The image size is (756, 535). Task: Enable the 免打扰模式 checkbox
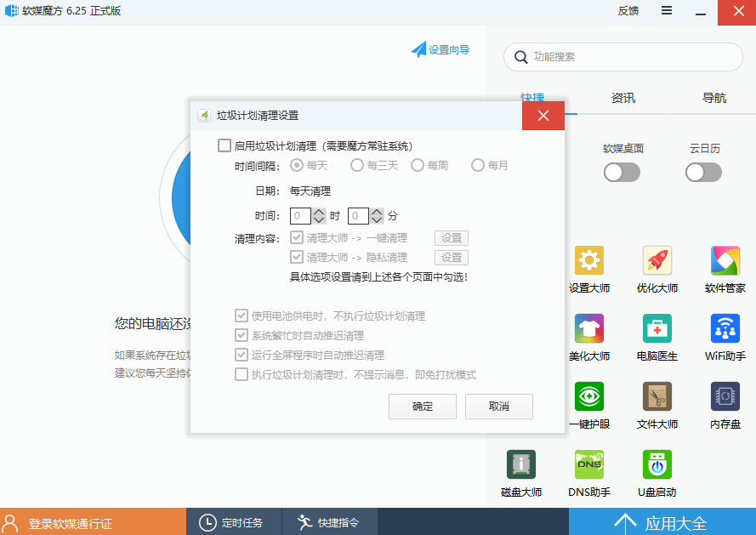pos(241,374)
